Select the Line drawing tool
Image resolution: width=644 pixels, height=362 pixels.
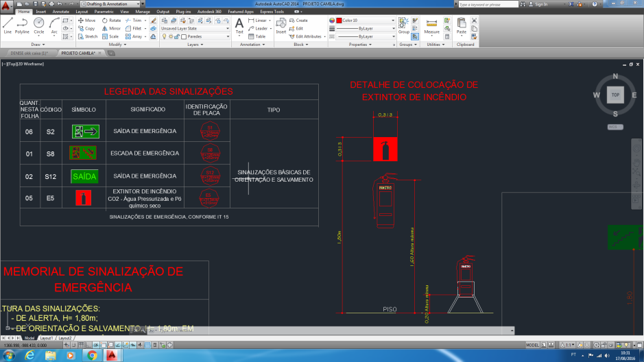click(8, 24)
